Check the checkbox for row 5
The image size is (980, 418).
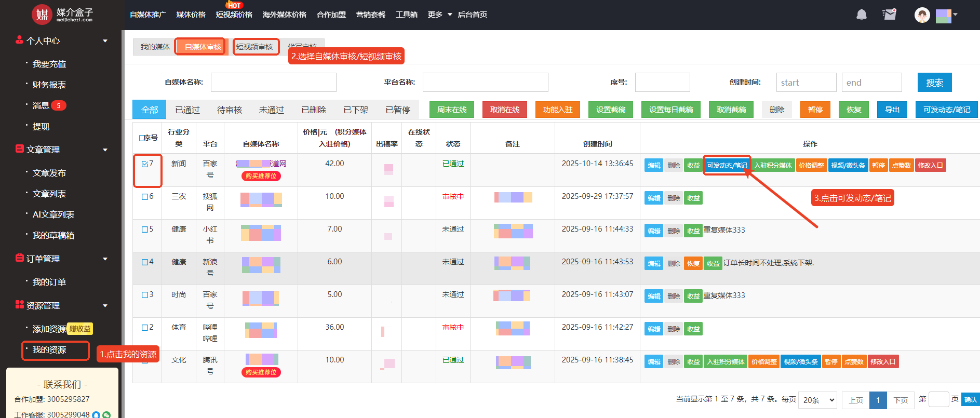click(145, 230)
